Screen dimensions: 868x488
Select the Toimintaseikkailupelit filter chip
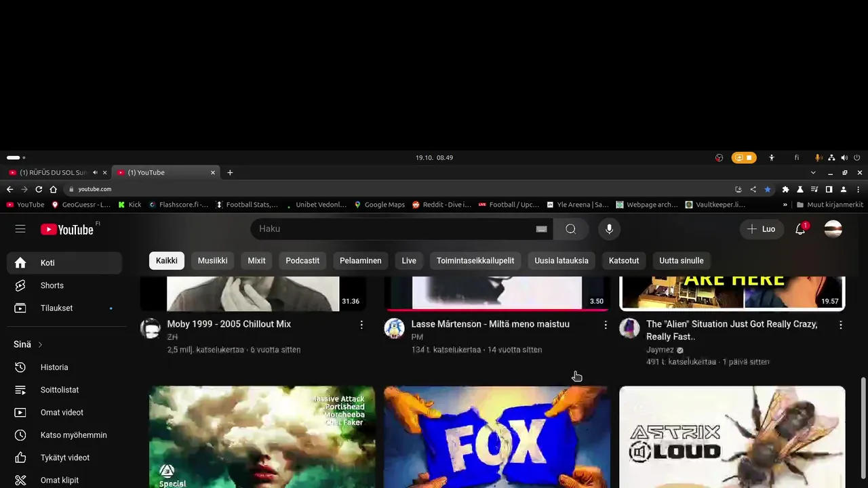[475, 260]
